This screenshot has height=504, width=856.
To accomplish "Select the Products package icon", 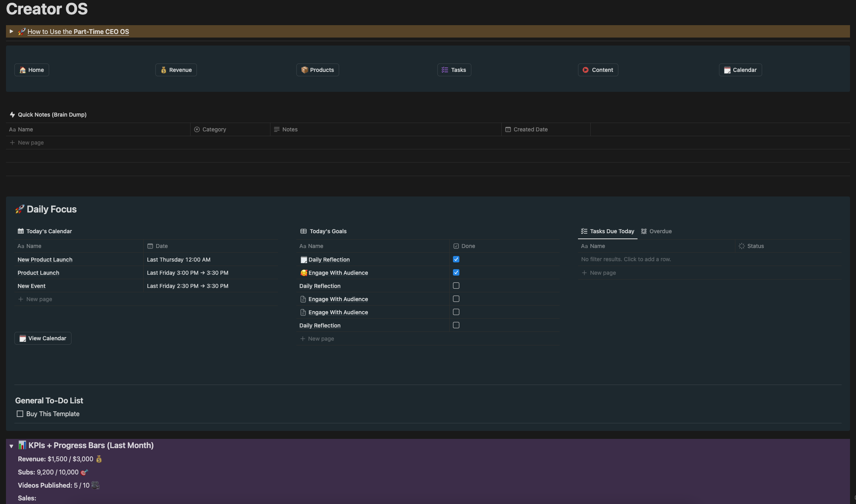I will (x=305, y=70).
